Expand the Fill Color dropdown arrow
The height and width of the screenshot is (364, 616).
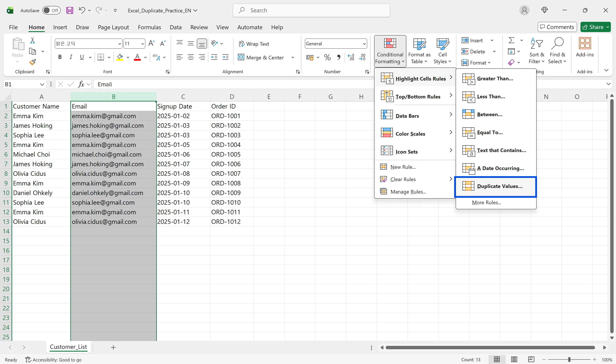click(x=128, y=57)
